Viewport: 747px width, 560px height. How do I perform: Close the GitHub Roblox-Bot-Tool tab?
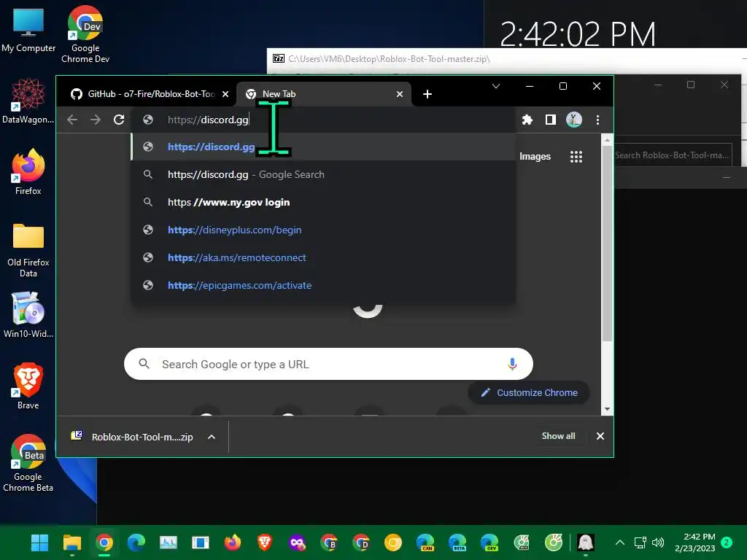coord(225,94)
